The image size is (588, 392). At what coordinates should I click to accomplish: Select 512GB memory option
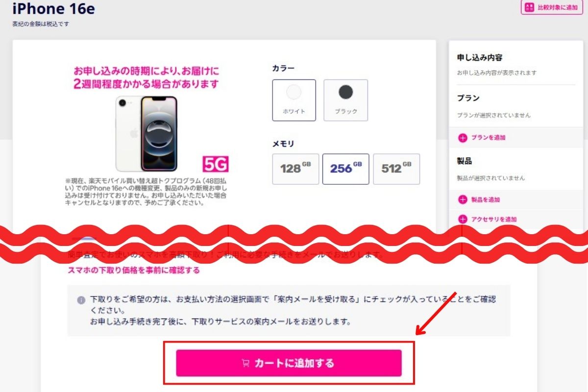pos(396,169)
